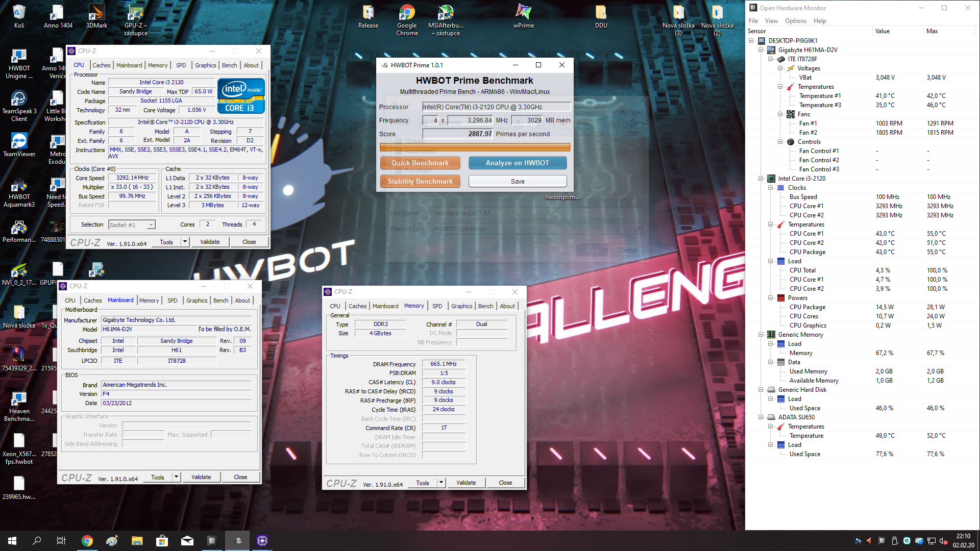Viewport: 980px width, 551px height.
Task: Open Mail app on taskbar
Action: 187,541
